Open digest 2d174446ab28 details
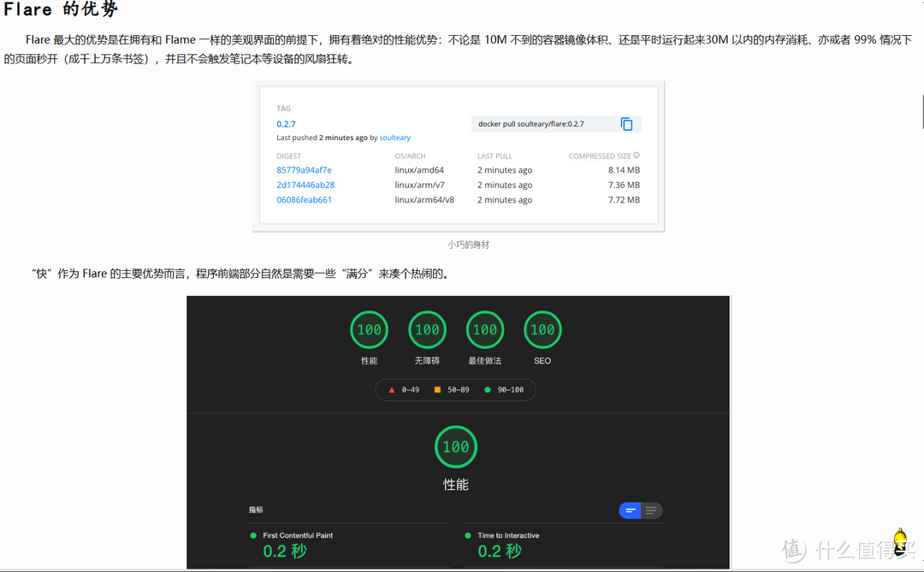924x572 pixels. tap(305, 185)
